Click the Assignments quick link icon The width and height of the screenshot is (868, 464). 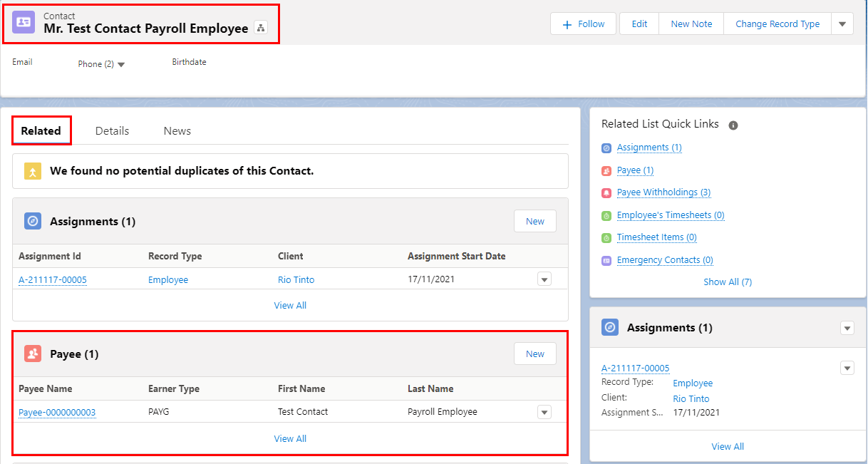(606, 148)
